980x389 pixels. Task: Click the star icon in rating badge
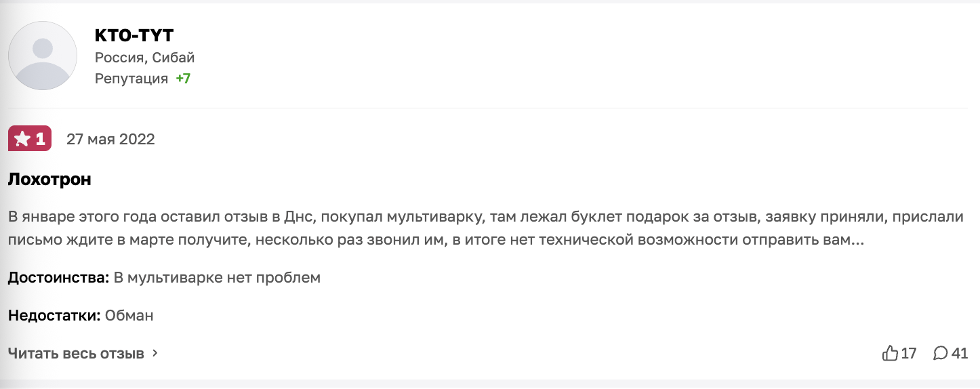(22, 140)
